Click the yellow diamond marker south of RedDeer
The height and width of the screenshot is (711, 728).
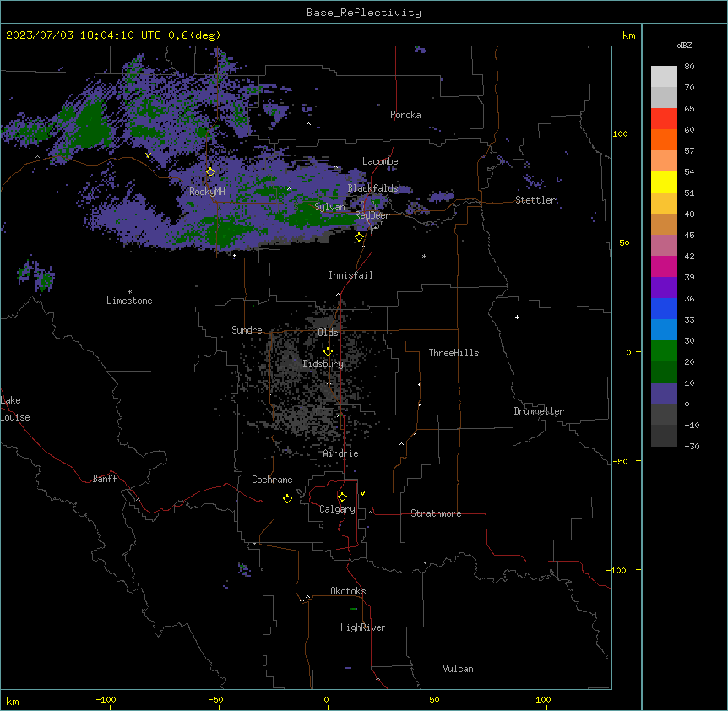pyautogui.click(x=359, y=237)
